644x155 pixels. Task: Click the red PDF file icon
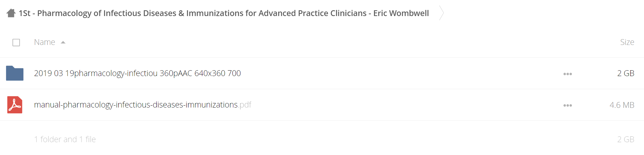(15, 105)
